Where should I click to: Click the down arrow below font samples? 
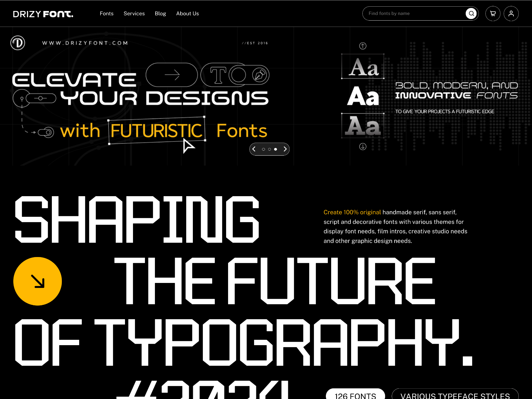[363, 147]
